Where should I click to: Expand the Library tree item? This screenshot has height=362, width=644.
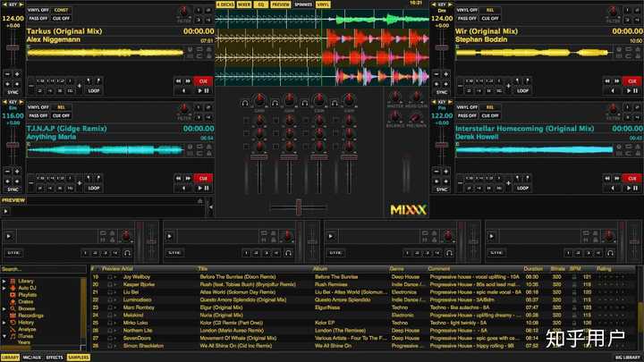point(4,282)
